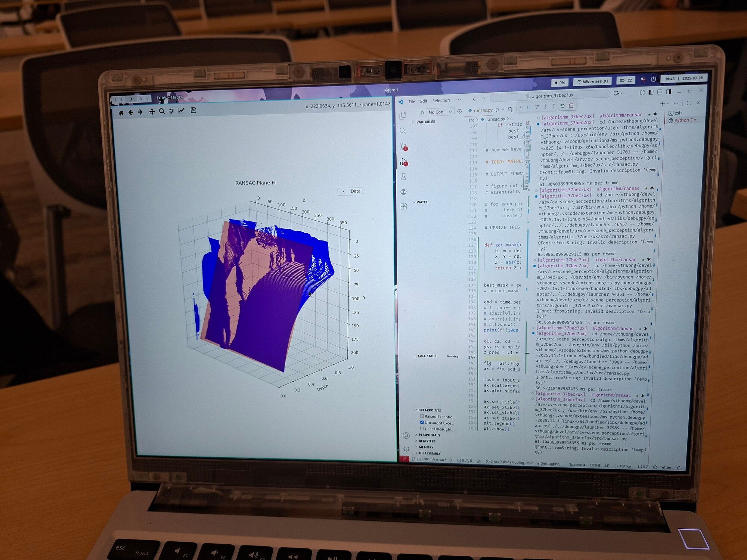Open the Run and Debug view icon
The image size is (747, 560).
coord(404,162)
